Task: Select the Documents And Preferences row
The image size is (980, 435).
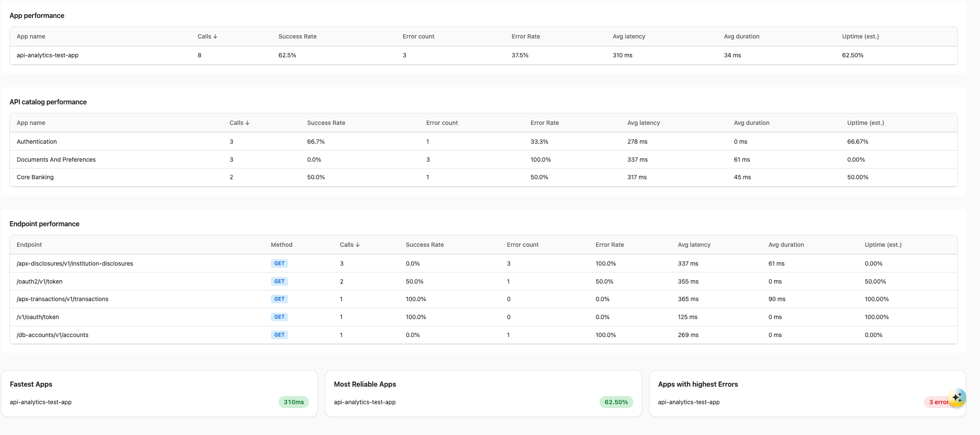Action: coord(484,160)
